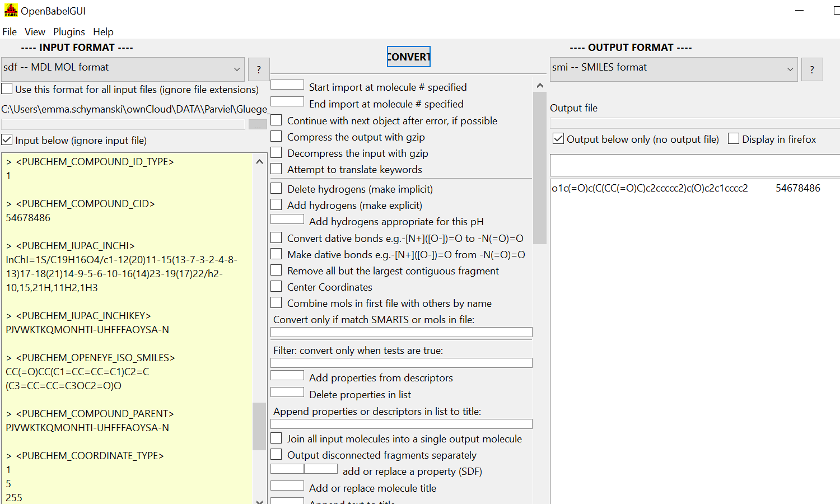This screenshot has height=504, width=840.
Task: Enable 'Center Coordinates' option
Action: point(276,286)
